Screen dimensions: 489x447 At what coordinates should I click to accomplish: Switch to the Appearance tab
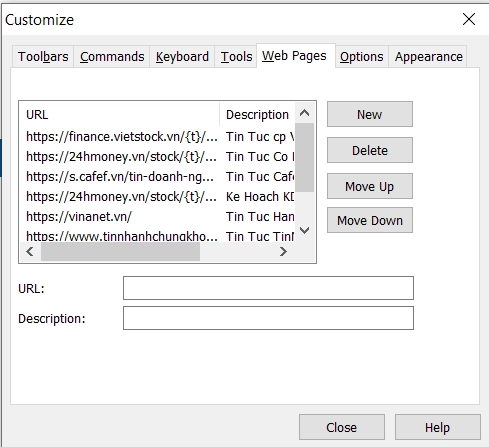tap(428, 57)
